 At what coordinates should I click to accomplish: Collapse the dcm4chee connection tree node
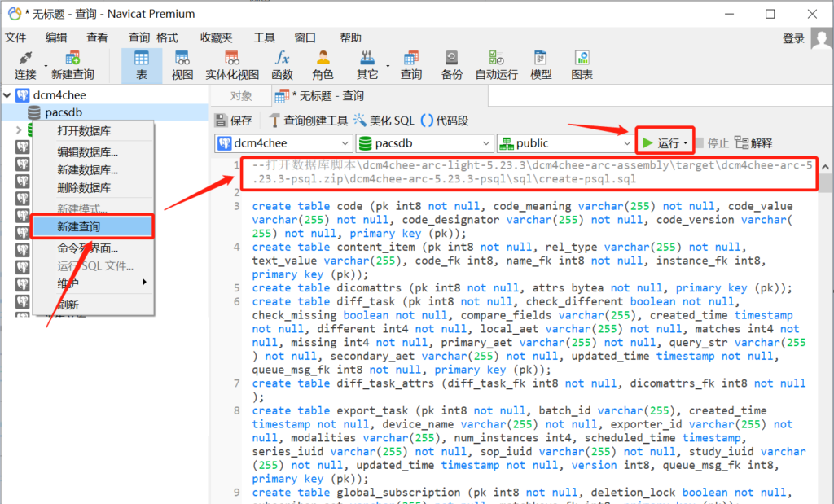7,95
